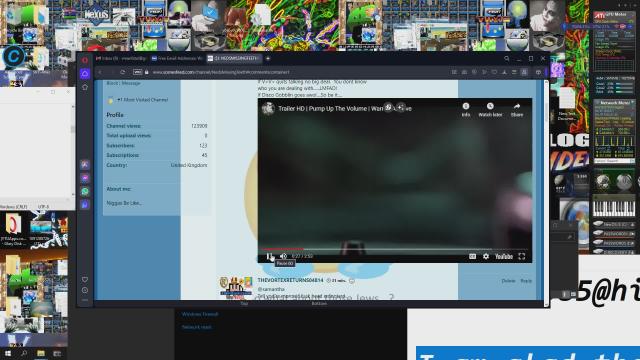
Task: Click the Share arrow on video
Action: (517, 109)
